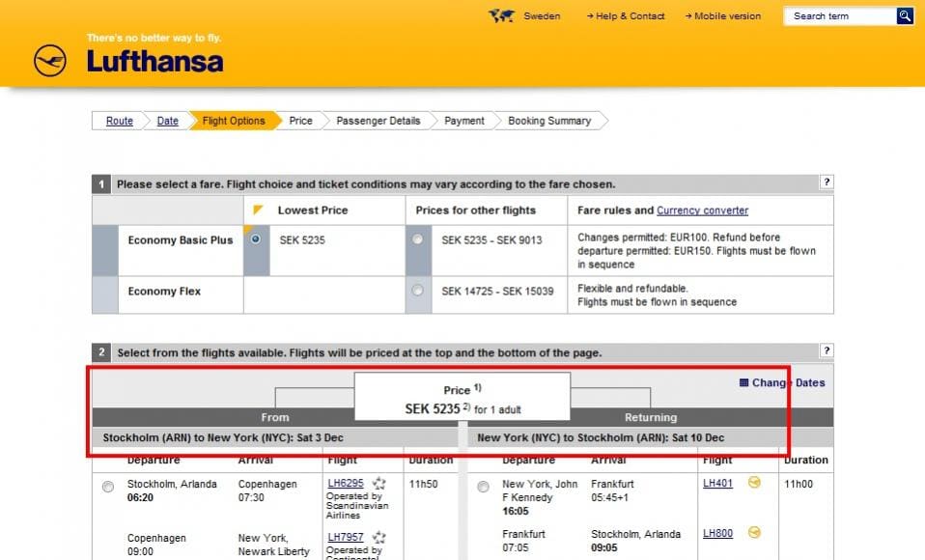925x560 pixels.
Task: Open the Mobile version link
Action: [x=724, y=15]
